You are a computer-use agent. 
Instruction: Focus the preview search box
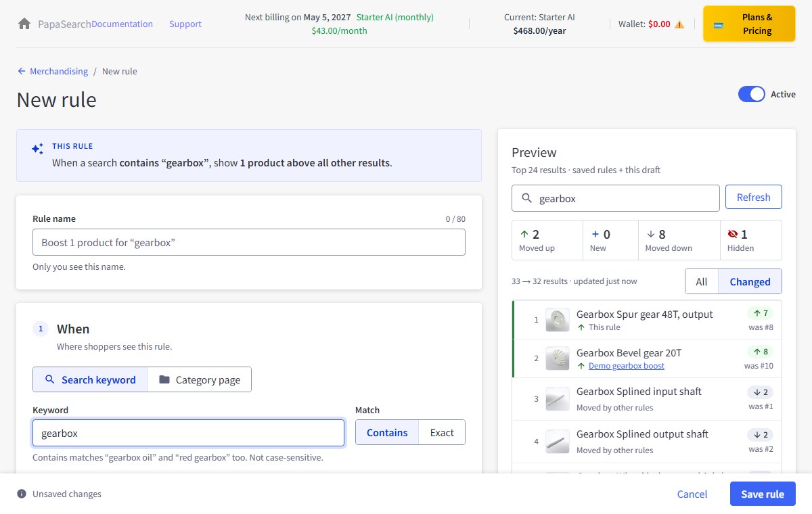(x=616, y=198)
